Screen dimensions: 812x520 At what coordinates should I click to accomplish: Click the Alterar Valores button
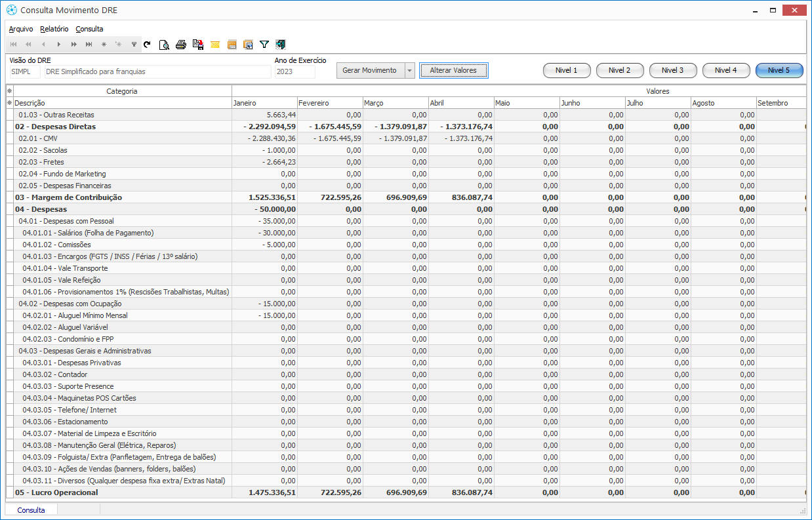453,70
